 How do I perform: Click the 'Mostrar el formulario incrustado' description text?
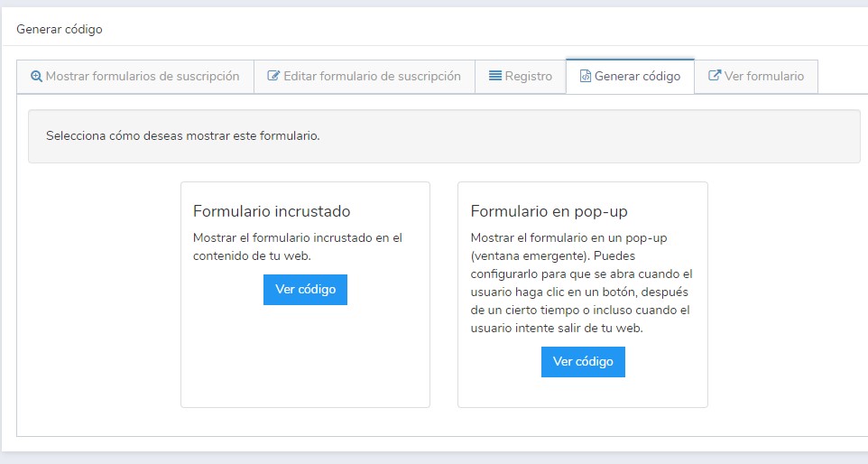[x=298, y=247]
